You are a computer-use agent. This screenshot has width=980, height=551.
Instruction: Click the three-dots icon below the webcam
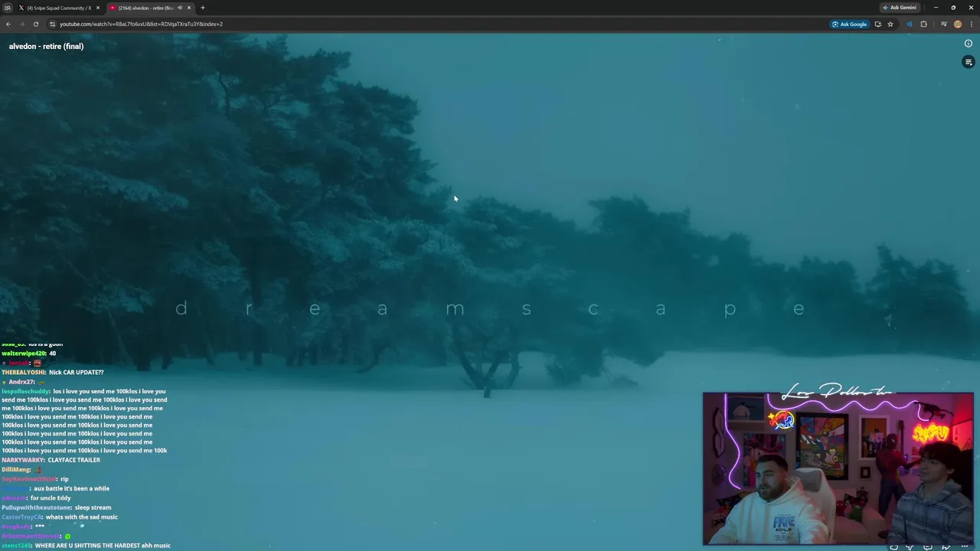(x=965, y=547)
